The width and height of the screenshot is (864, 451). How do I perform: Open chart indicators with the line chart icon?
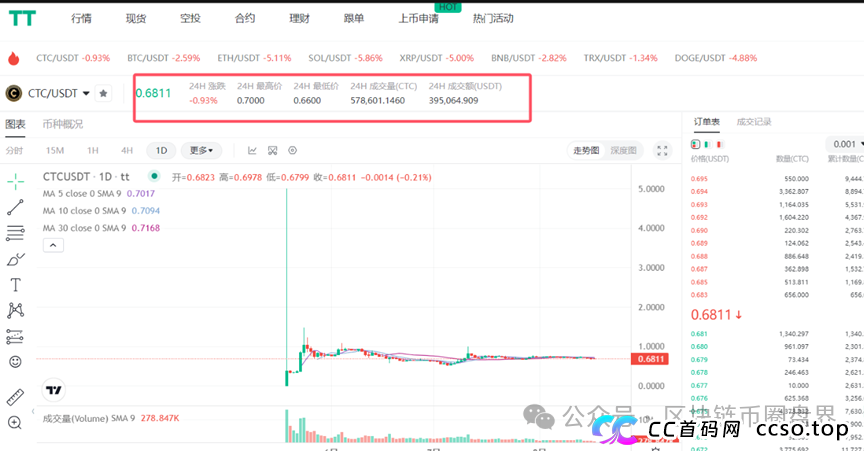[252, 151]
